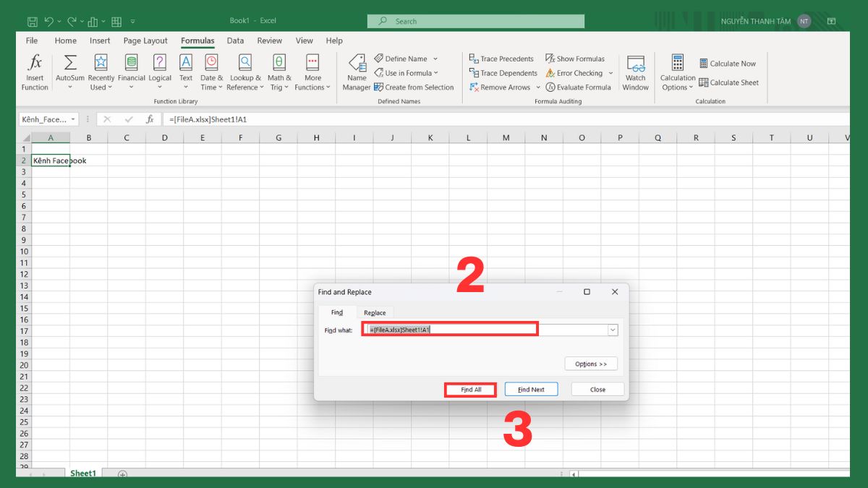
Task: Click the Find Next button
Action: tap(531, 389)
